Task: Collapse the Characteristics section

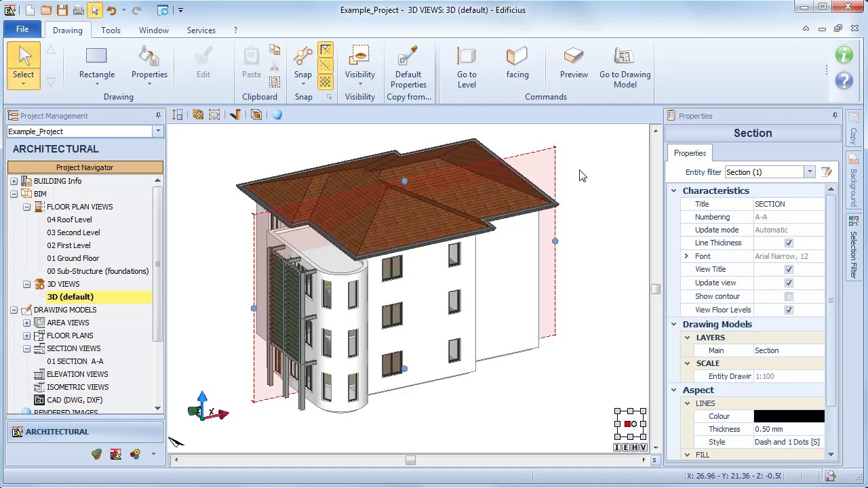Action: click(673, 191)
